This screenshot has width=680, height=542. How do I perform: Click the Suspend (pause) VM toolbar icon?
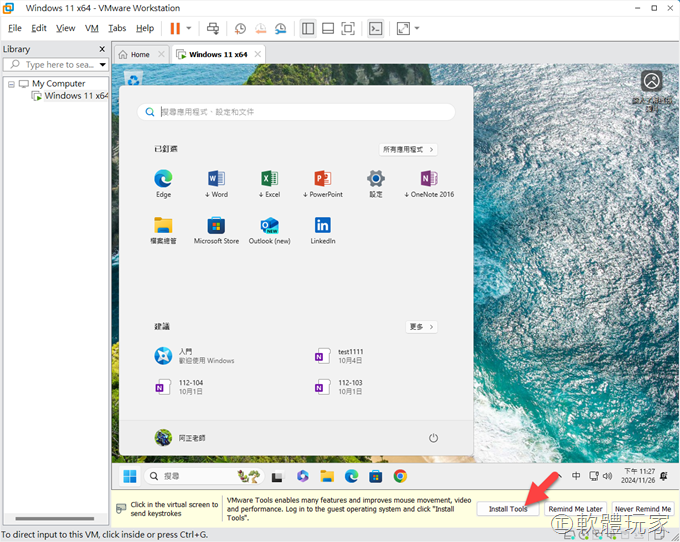(x=175, y=28)
